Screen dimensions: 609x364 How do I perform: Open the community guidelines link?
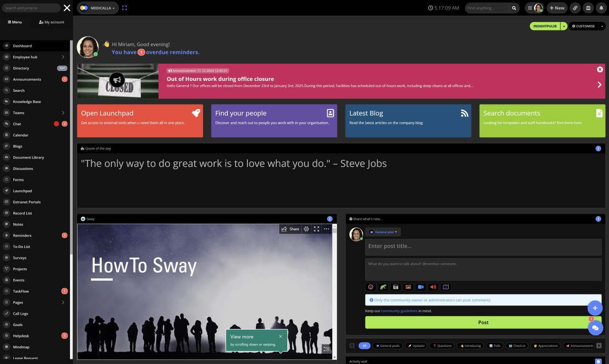point(399,311)
